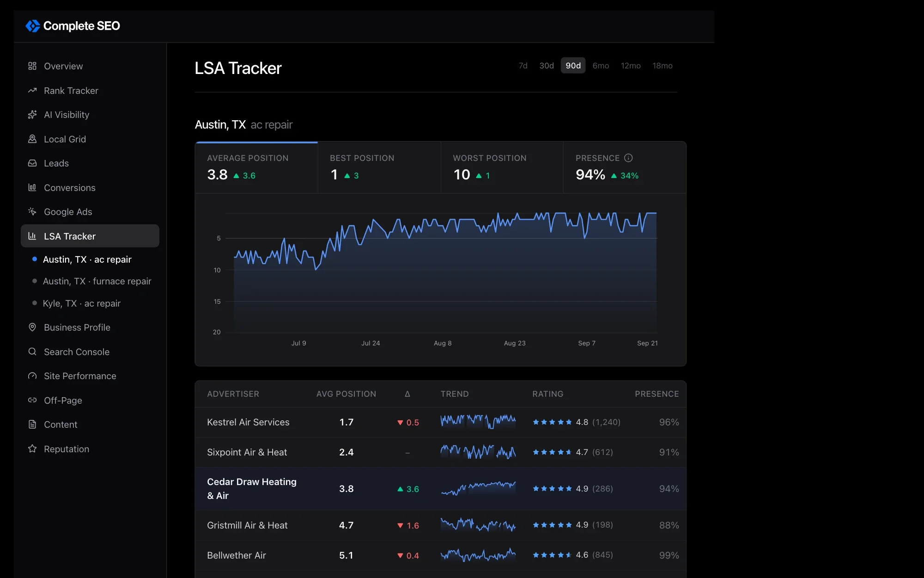Switch to the 12mo time range
Screen dimensions: 924x578
tap(631, 66)
